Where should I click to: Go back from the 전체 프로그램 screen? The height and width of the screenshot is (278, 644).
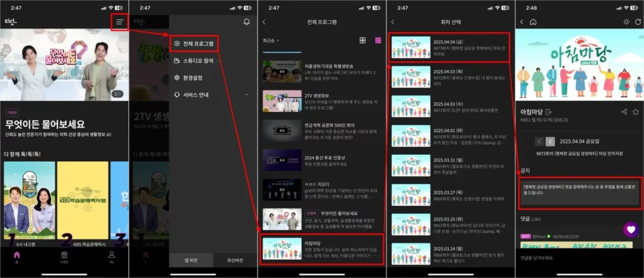tap(264, 22)
